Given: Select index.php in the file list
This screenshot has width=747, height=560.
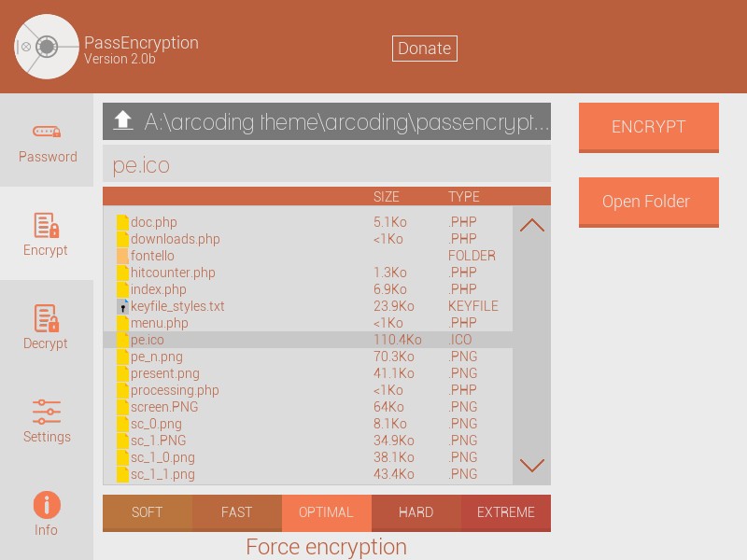Looking at the screenshot, I should click(x=158, y=289).
